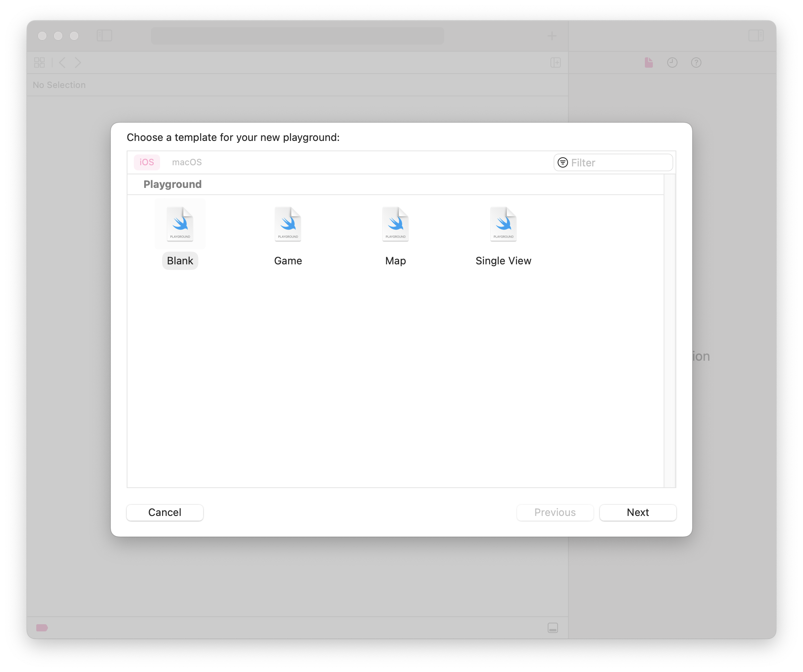Toggle the right inspector panel icon
803x672 pixels.
(x=756, y=36)
